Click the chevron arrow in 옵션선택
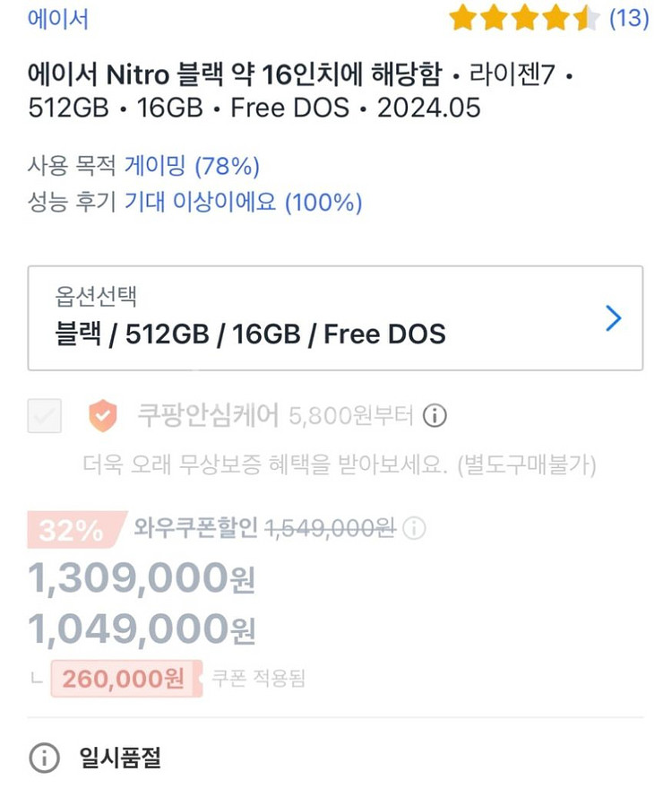 613,318
